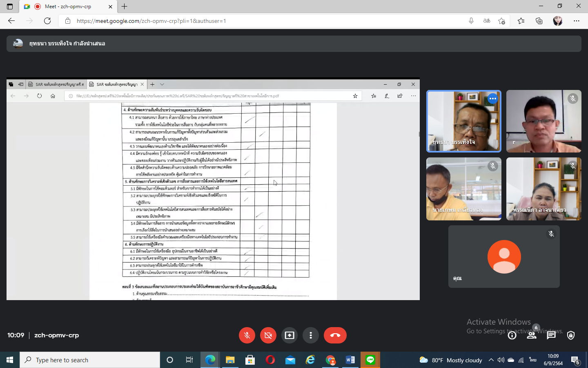This screenshot has height=368, width=588.
Task: Open options on ยุทธนา's video tile
Action: pos(493,99)
